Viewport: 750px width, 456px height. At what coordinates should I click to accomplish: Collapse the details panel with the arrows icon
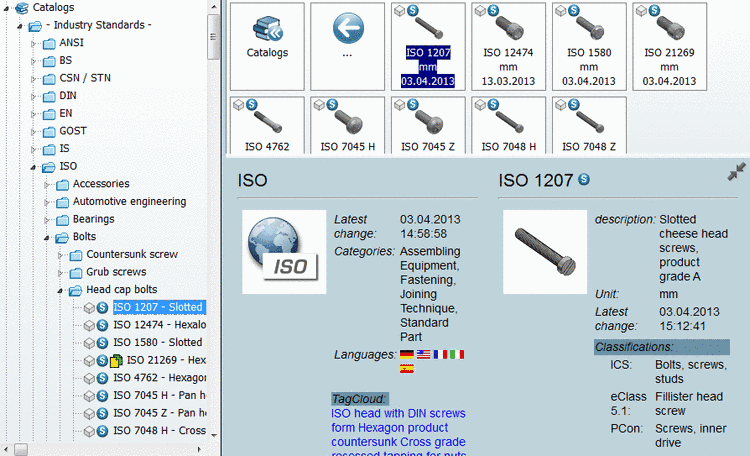pos(737,172)
